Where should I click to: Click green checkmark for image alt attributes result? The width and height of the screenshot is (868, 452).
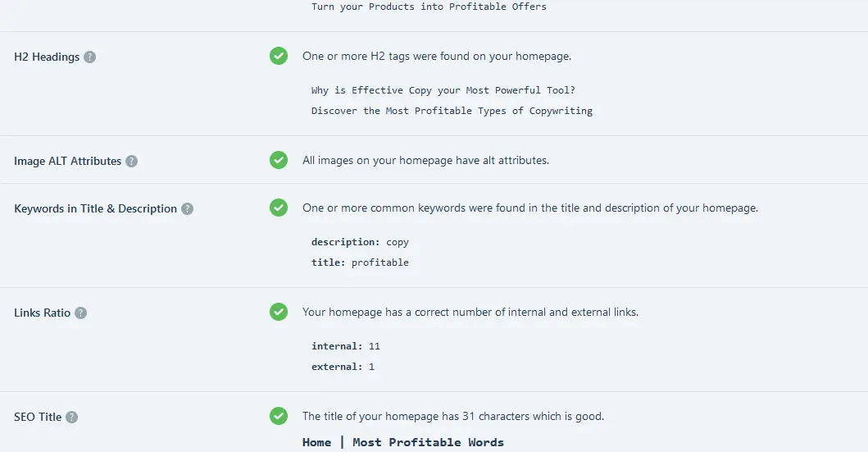(279, 160)
